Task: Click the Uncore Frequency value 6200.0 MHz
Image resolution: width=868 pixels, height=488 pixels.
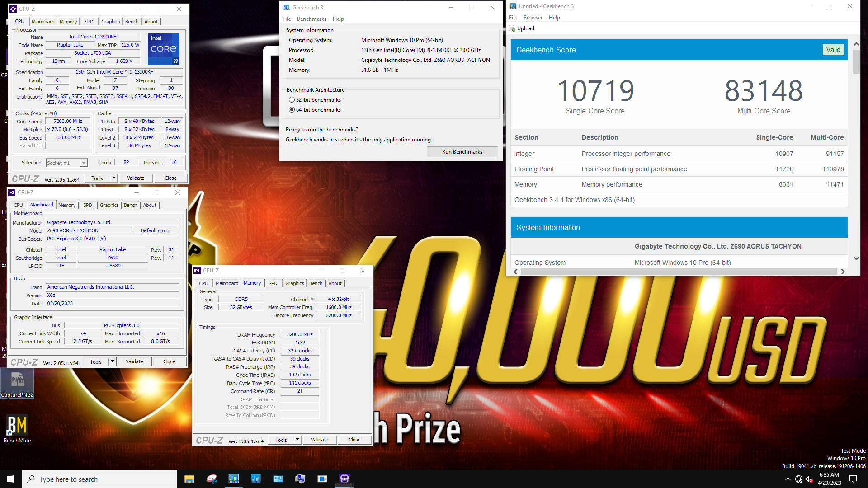Action: point(339,315)
